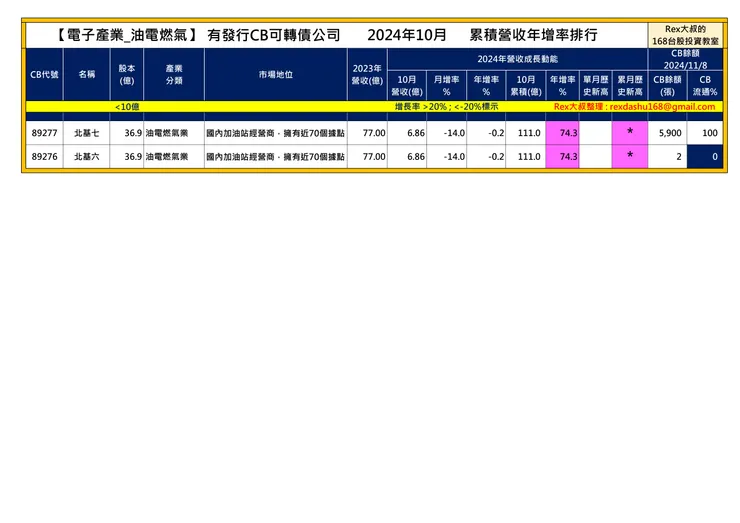740x523 pixels.
Task: Click 111.0 in the 89277 row
Action: (x=529, y=133)
